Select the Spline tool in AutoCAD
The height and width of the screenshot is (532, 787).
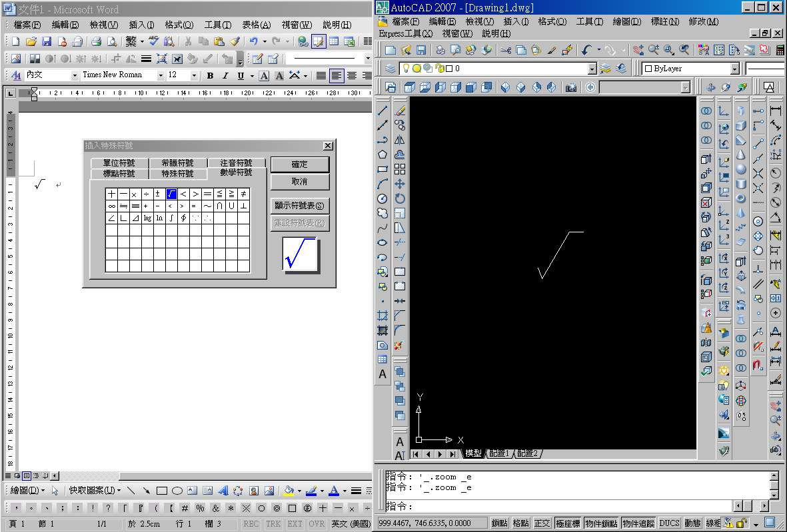(x=383, y=228)
